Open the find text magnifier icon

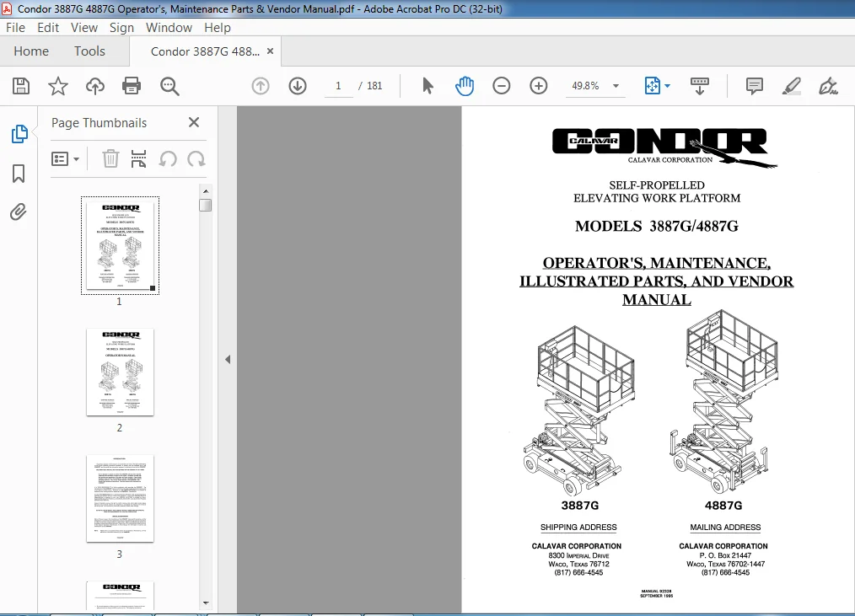169,86
